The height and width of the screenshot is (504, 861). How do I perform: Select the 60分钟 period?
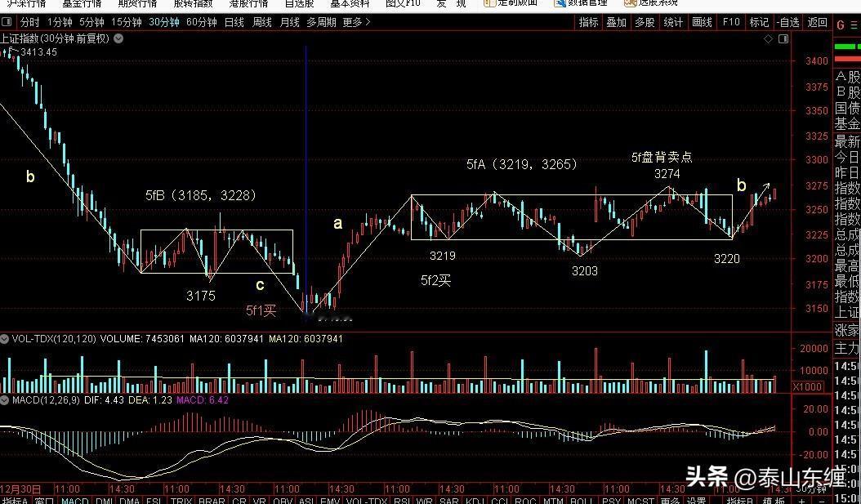(x=202, y=23)
